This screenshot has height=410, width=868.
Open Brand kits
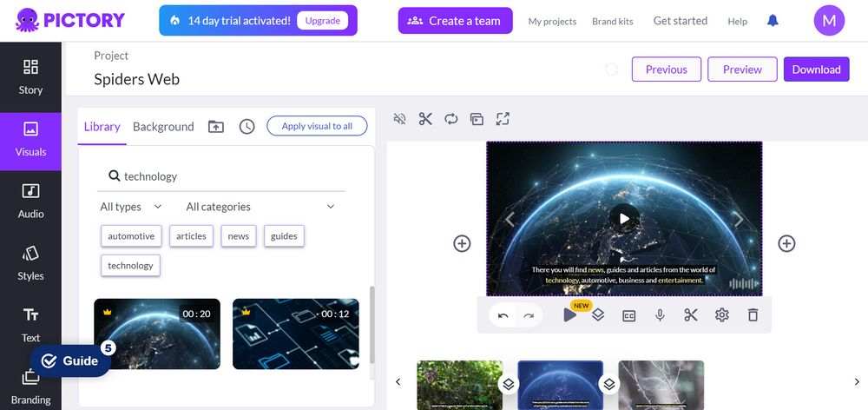(613, 22)
